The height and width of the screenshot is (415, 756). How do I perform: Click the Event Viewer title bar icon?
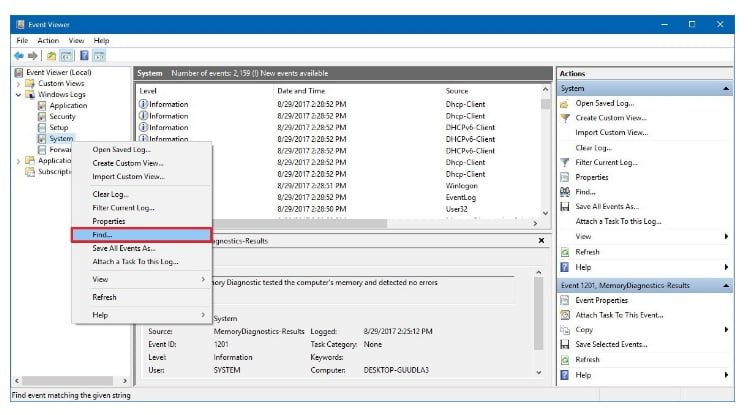[x=20, y=25]
